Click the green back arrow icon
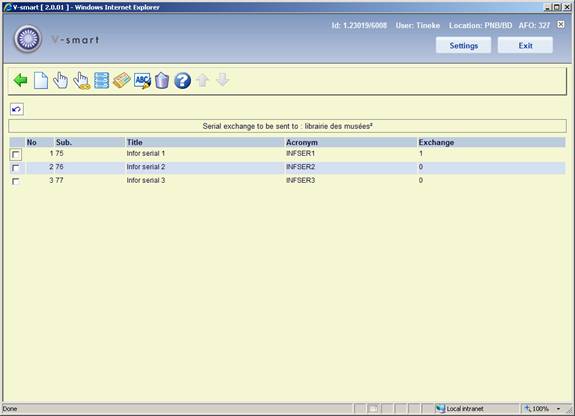Image resolution: width=575 pixels, height=416 pixels. (21, 80)
